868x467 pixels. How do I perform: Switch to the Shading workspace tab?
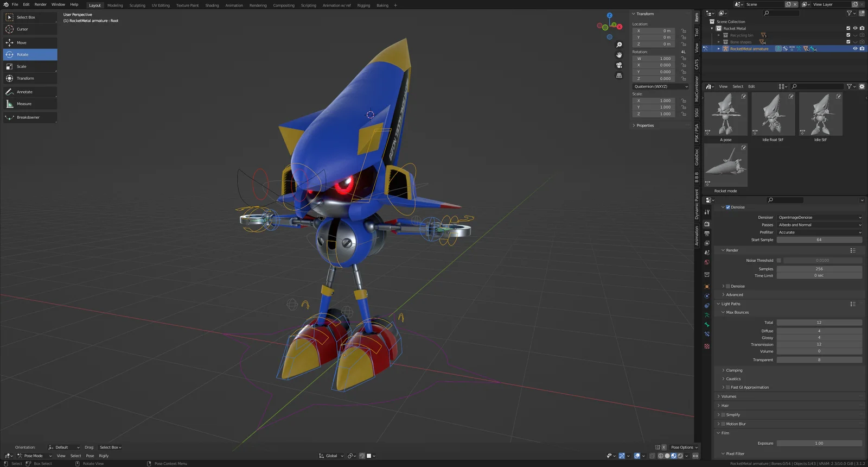[212, 5]
